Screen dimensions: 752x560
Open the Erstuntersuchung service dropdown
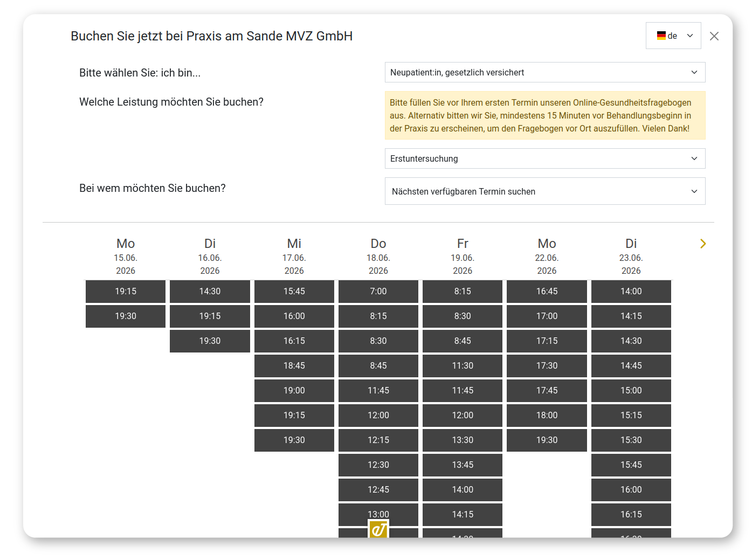pos(545,158)
